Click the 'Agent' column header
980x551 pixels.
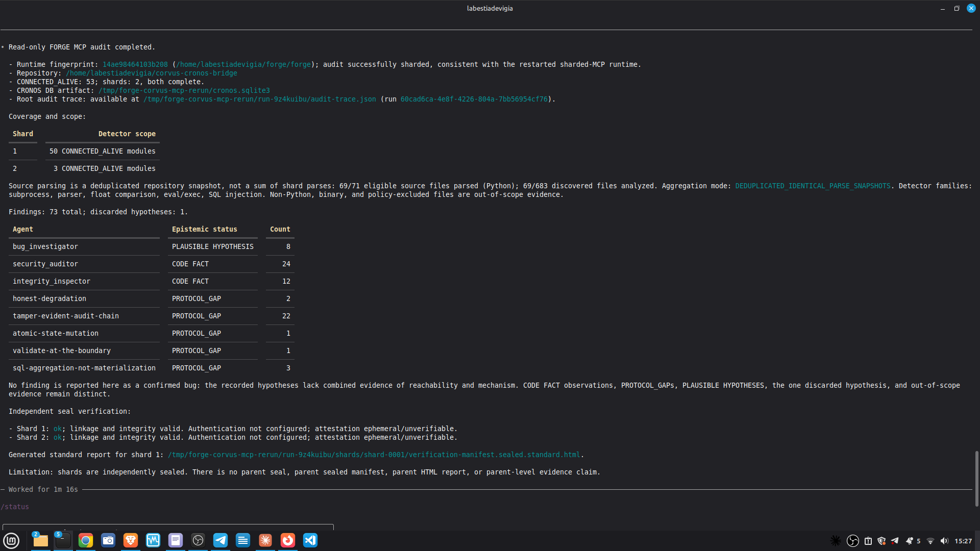pos(23,229)
